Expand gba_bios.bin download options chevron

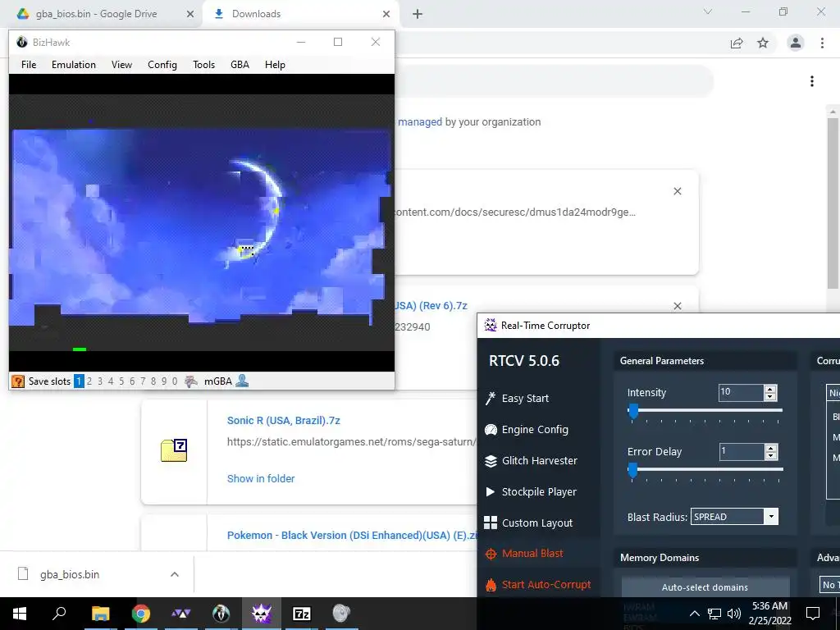point(175,574)
